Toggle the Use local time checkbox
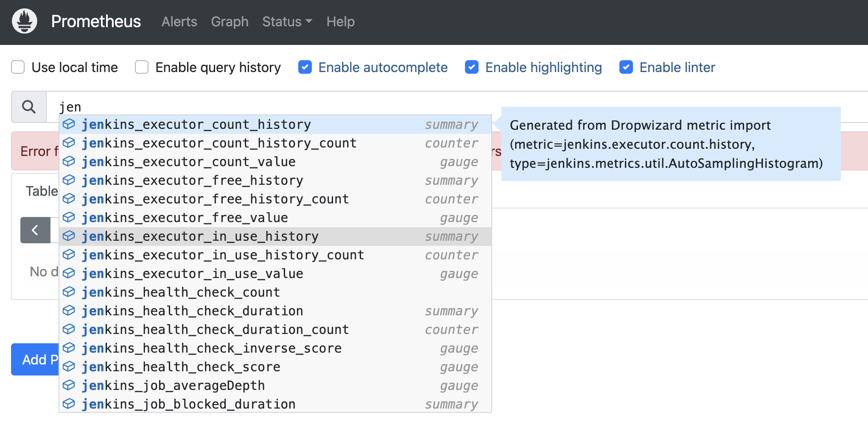868x445 pixels. (x=18, y=67)
